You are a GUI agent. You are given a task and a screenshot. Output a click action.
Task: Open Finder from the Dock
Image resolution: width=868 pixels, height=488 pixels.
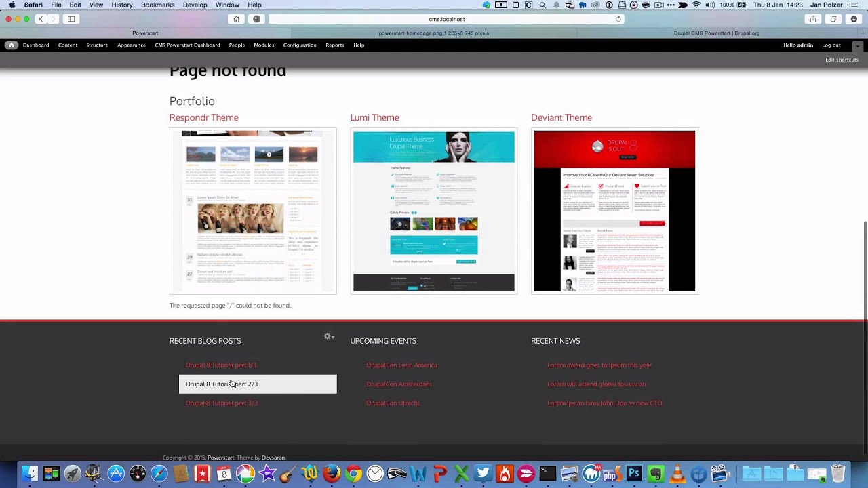[x=30, y=473]
